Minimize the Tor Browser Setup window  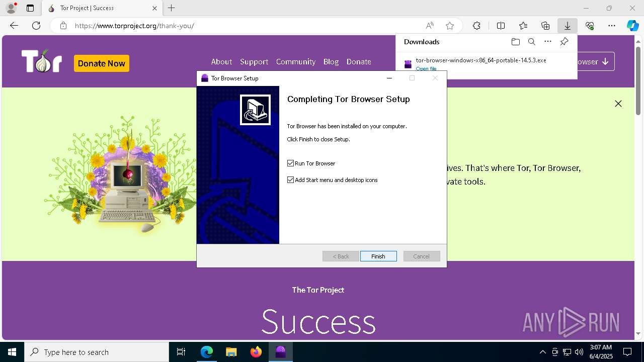(x=389, y=78)
